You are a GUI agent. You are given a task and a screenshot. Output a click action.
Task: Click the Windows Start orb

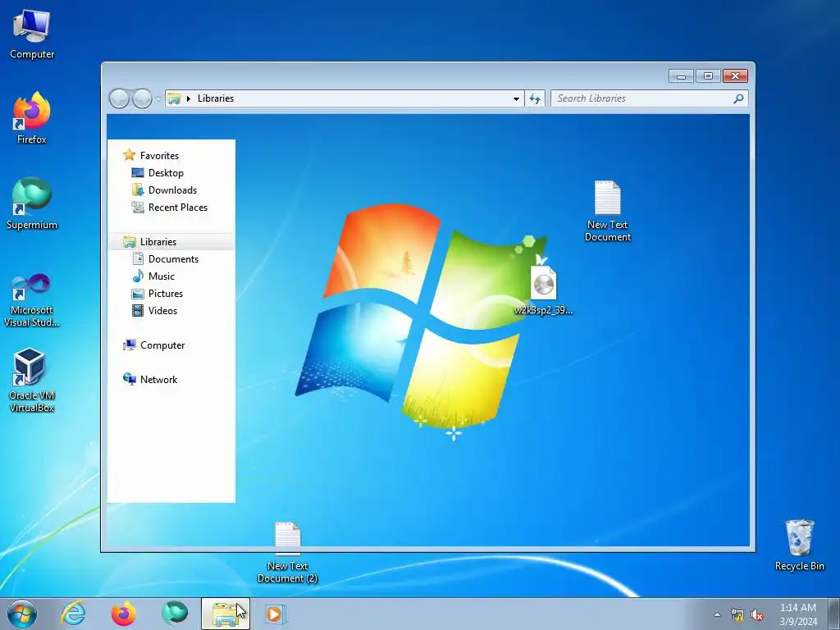[x=22, y=614]
